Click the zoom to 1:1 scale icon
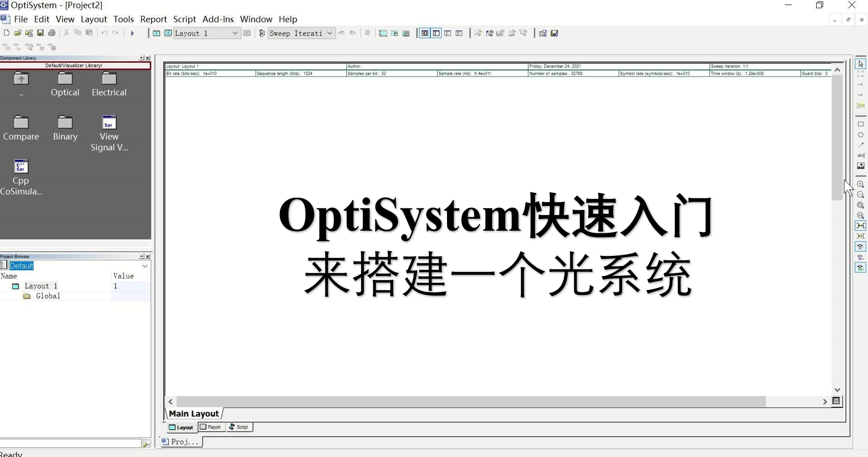The image size is (868, 457). [x=861, y=215]
